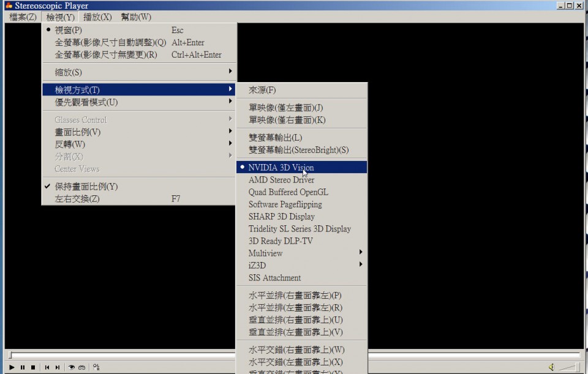The width and height of the screenshot is (588, 374).
Task: Close the Stereoscopic Player window
Action: tap(579, 6)
